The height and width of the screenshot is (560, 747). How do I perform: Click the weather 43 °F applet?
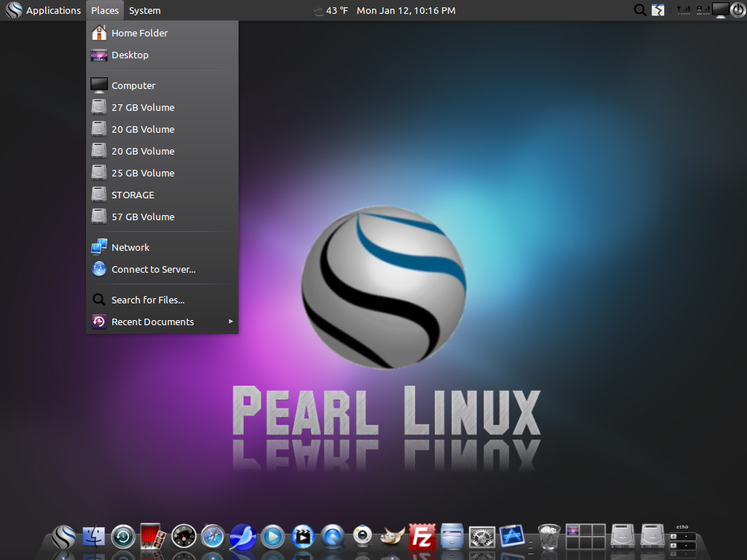coord(331,10)
